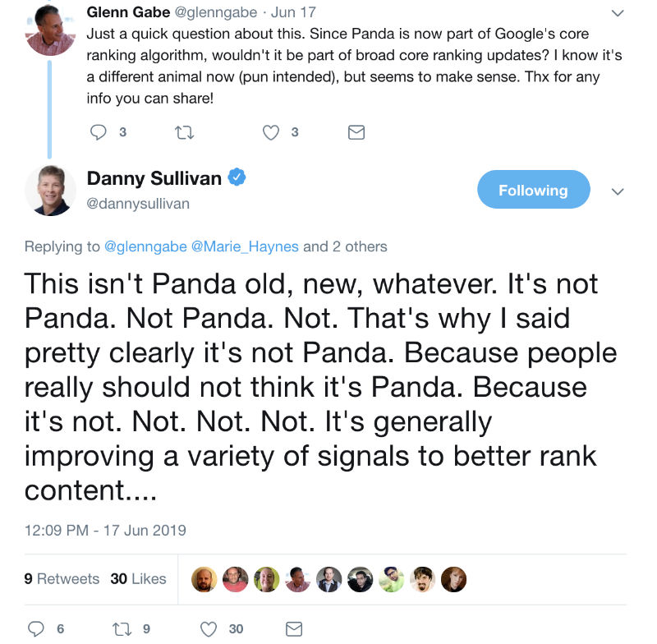Open @Marie_Haynes mention link
Image resolution: width=657 pixels, height=644 pixels.
[245, 246]
